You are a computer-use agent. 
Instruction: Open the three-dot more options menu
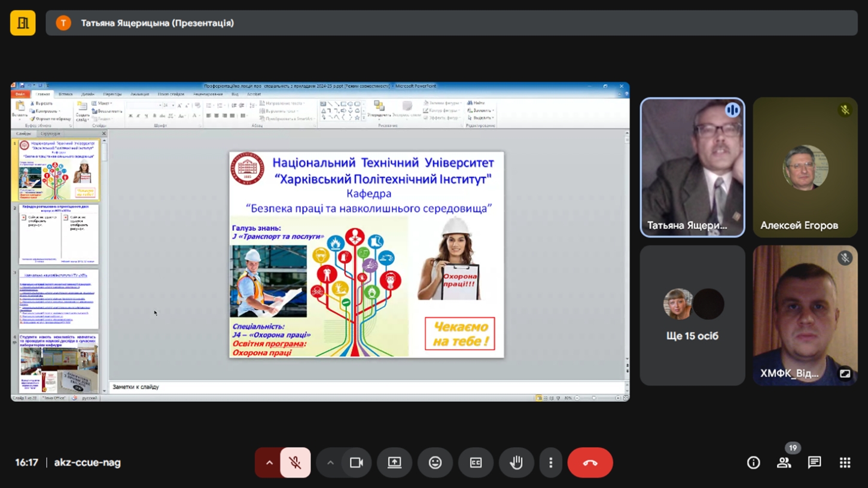pos(551,463)
